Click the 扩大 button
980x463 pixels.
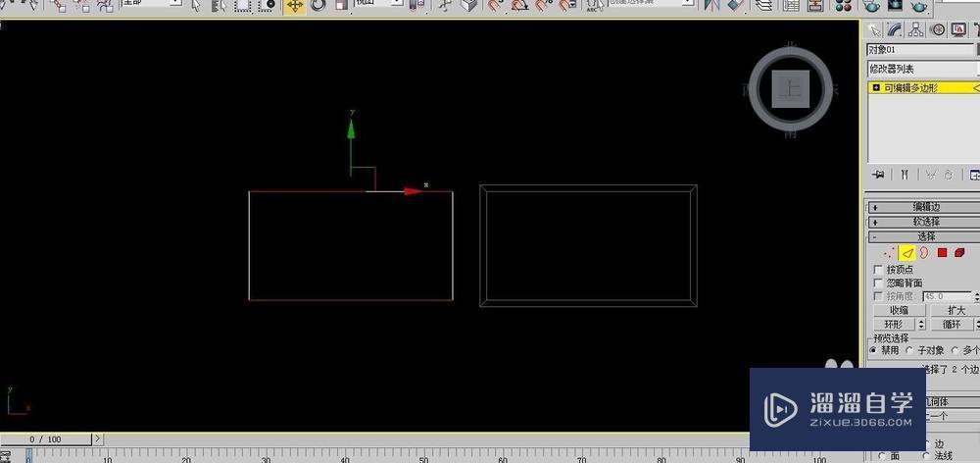click(955, 310)
